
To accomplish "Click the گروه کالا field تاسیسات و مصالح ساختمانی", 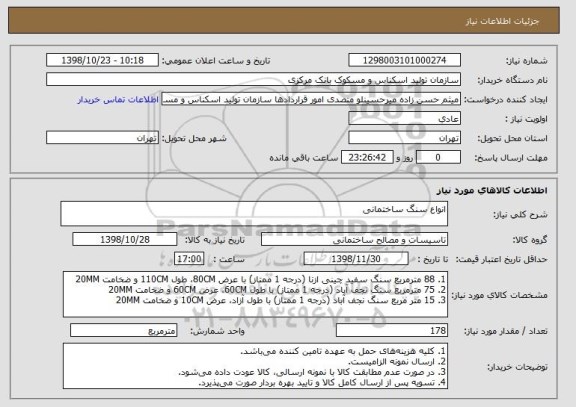I will tap(354, 240).
